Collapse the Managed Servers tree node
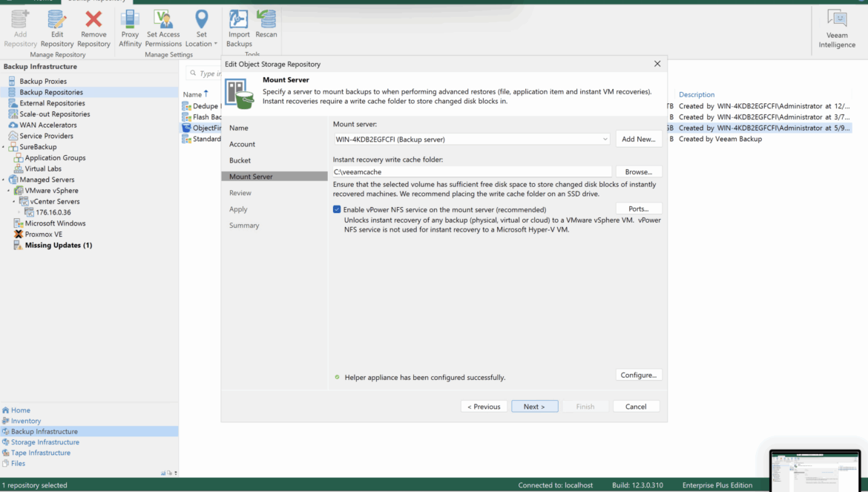 coord(3,180)
